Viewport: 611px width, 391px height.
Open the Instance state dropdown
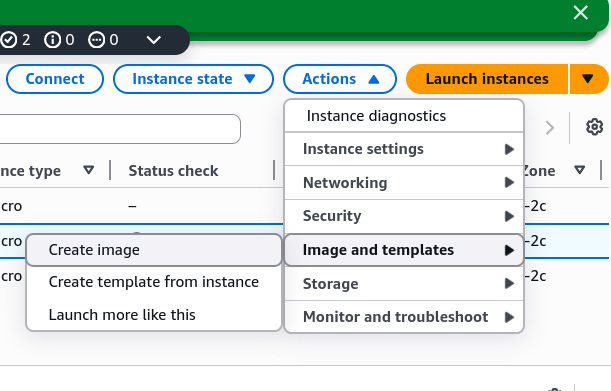pos(193,79)
